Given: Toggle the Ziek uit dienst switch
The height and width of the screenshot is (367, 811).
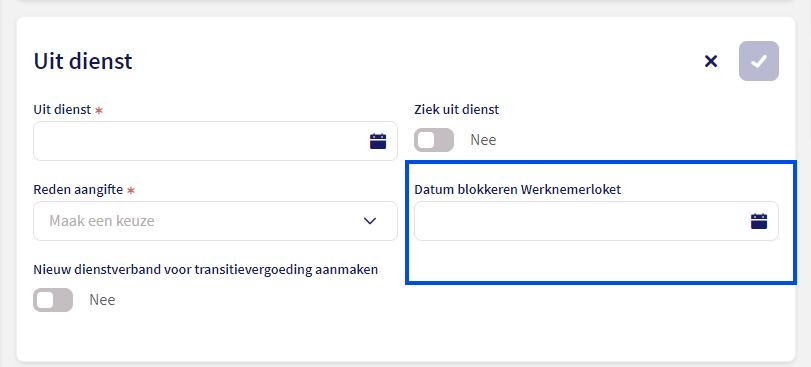Looking at the screenshot, I should coord(434,140).
